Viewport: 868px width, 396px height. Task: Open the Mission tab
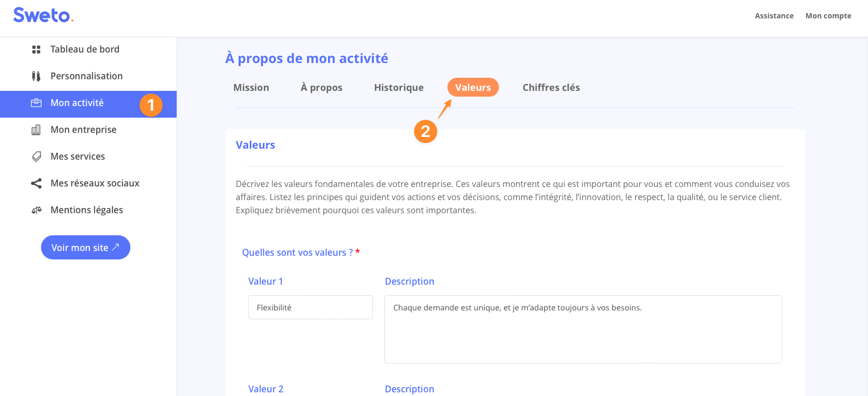[251, 88]
